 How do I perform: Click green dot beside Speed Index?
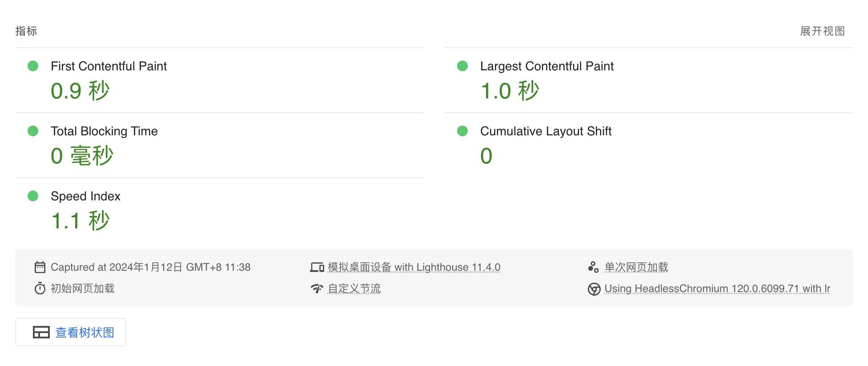point(33,196)
